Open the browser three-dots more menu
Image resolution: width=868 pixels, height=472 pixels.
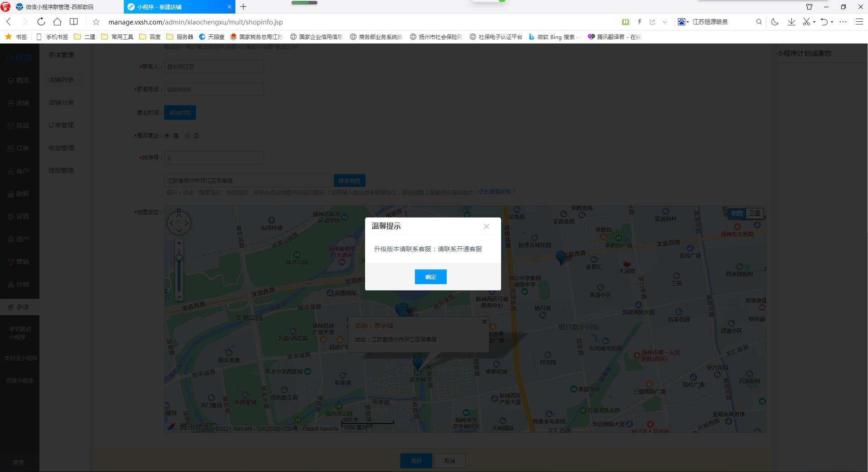(843, 22)
